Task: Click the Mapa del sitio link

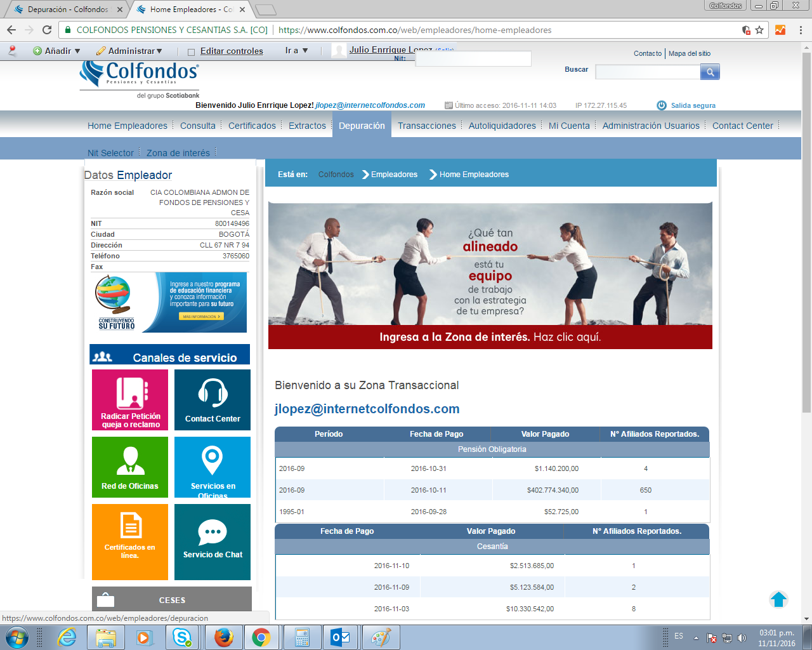Action: click(690, 53)
